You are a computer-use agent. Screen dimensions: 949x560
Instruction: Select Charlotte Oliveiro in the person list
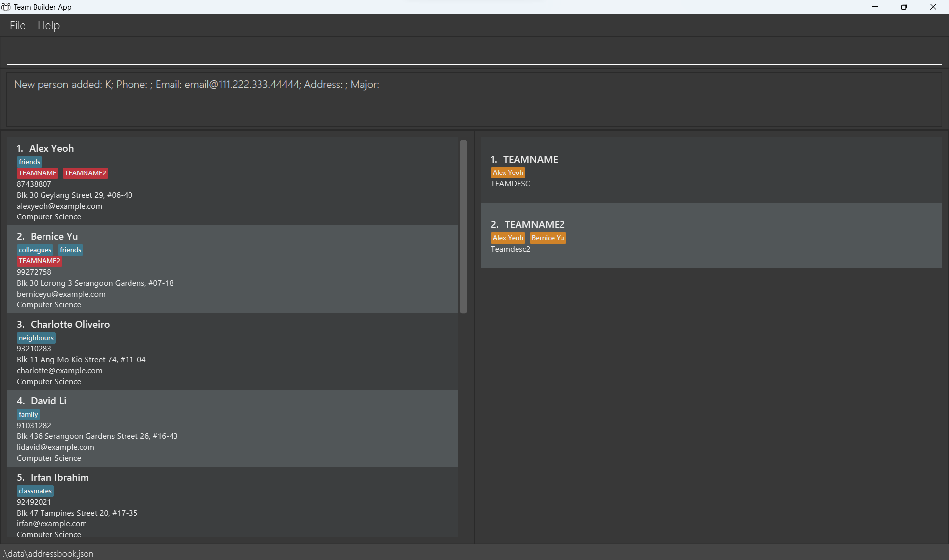(x=232, y=352)
